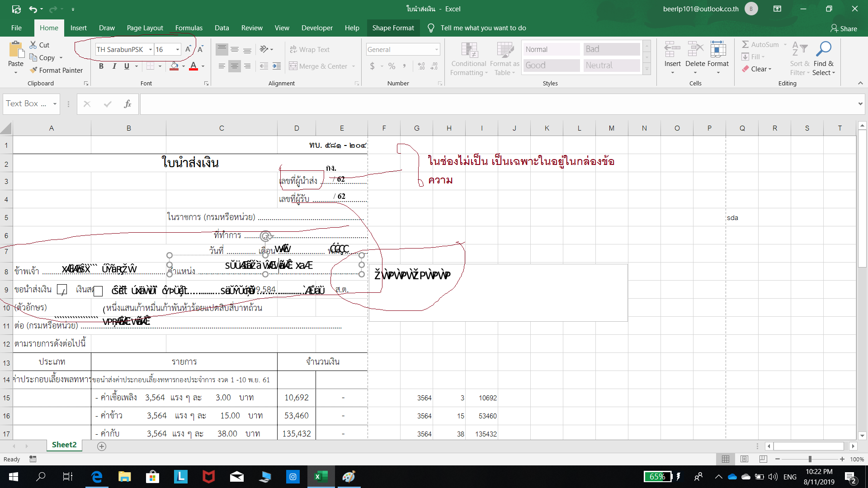
Task: Click the AutoSum sigma icon
Action: (745, 44)
